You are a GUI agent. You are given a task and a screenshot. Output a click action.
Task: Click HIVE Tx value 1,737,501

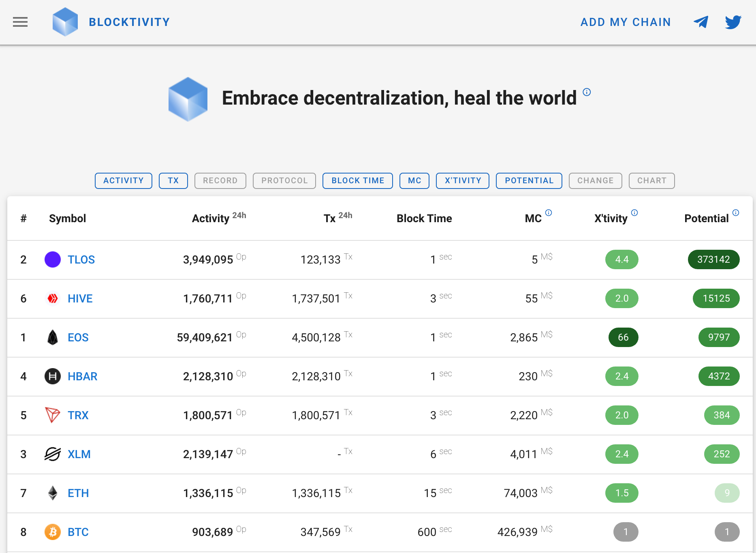coord(316,299)
